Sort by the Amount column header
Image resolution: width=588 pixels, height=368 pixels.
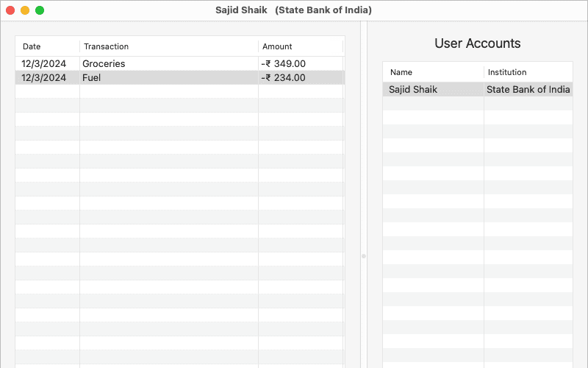click(x=277, y=46)
